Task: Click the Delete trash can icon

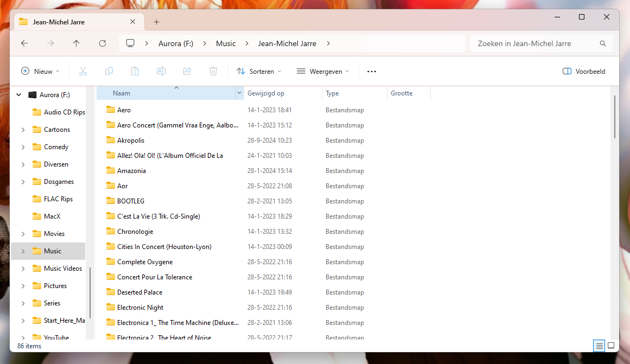Action: [x=213, y=71]
